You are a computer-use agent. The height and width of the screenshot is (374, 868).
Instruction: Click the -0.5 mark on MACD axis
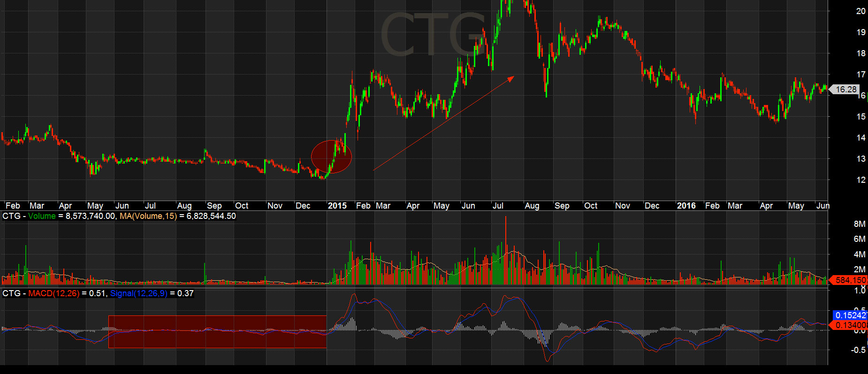pos(858,350)
